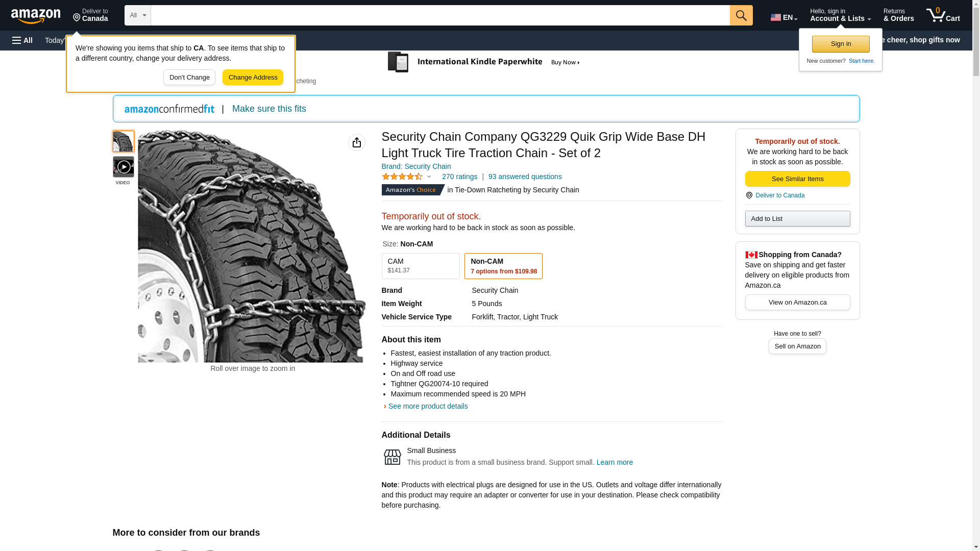The image size is (980, 551).
Task: Open the All hamburger menu
Action: tap(22, 40)
